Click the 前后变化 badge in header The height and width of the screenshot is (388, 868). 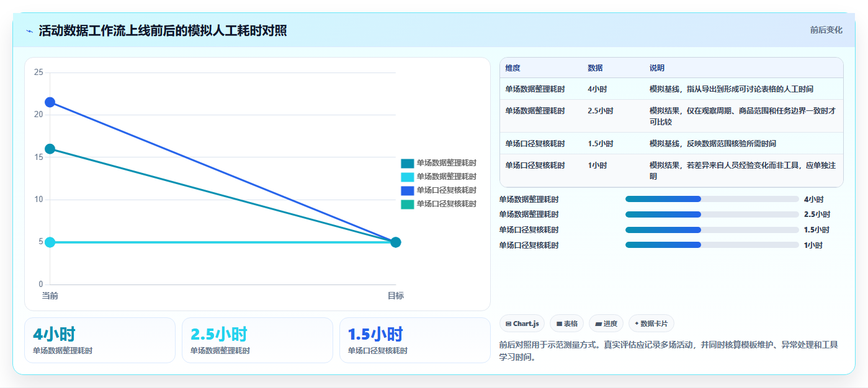coord(826,30)
